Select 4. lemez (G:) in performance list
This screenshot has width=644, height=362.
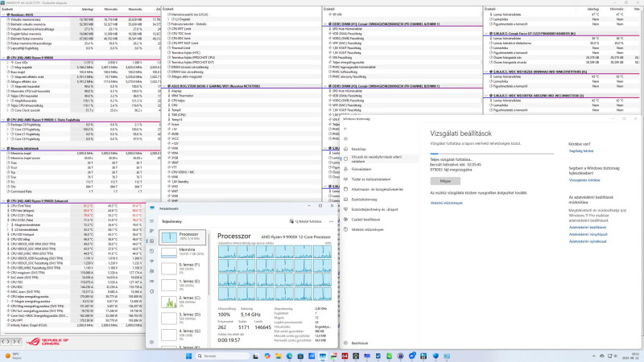pyautogui.click(x=183, y=334)
